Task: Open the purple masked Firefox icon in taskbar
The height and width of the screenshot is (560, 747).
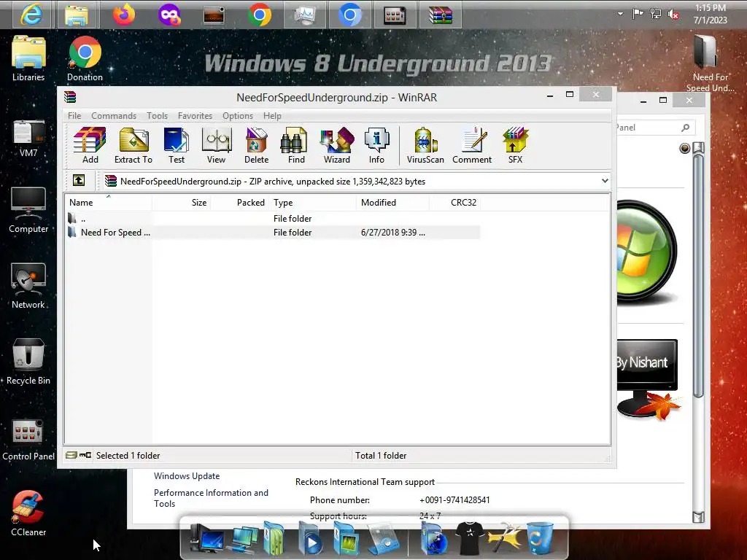Action: coord(169,15)
